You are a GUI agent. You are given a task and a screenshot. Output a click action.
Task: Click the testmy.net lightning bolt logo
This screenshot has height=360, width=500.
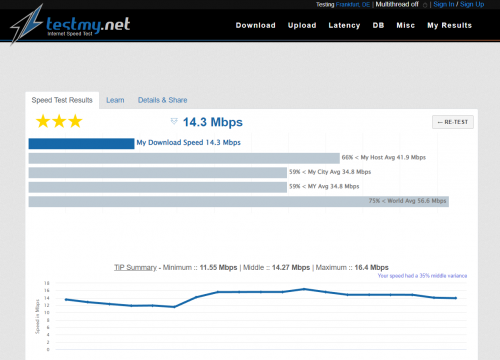[x=27, y=25]
